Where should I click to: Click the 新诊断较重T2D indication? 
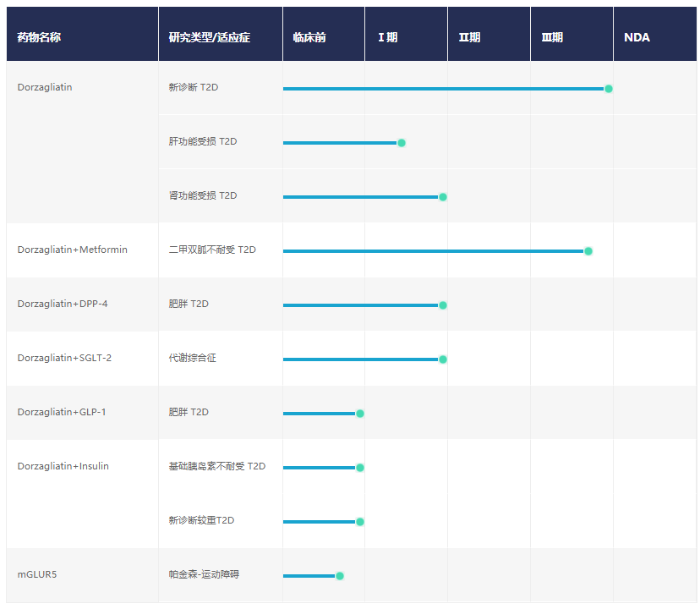201,520
